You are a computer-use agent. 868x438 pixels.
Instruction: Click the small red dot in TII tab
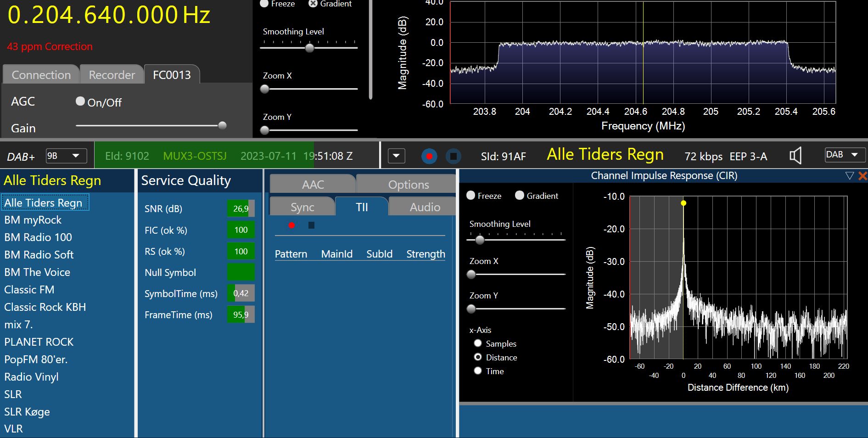291,225
